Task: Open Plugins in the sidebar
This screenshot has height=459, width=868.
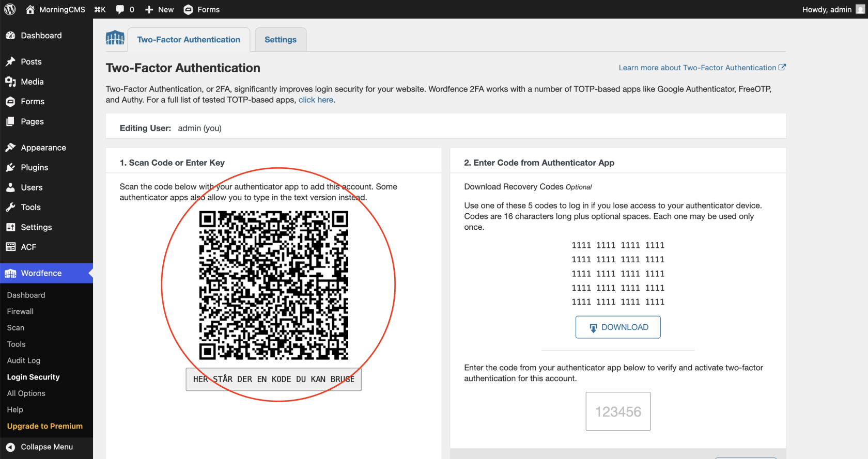Action: pos(34,168)
